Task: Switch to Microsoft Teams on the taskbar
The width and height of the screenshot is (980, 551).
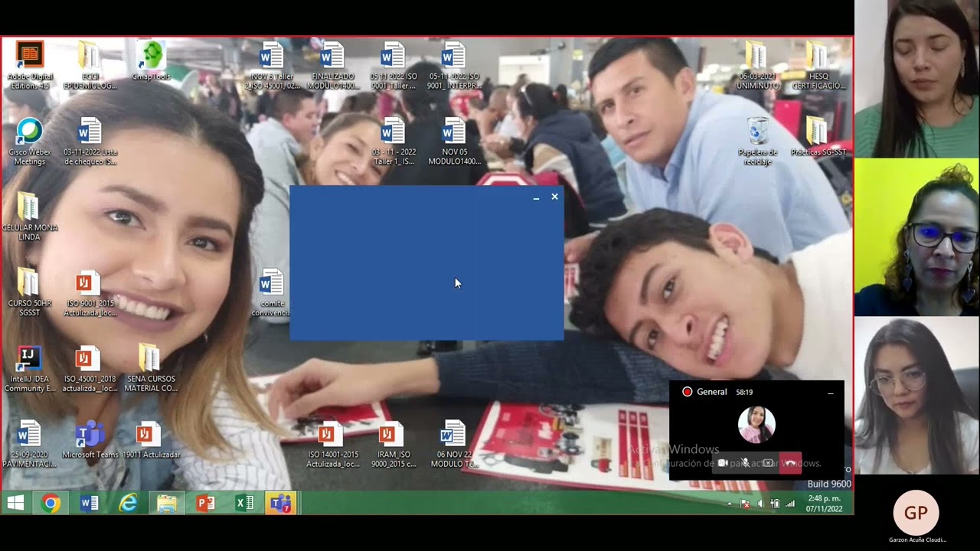Action: (x=281, y=503)
